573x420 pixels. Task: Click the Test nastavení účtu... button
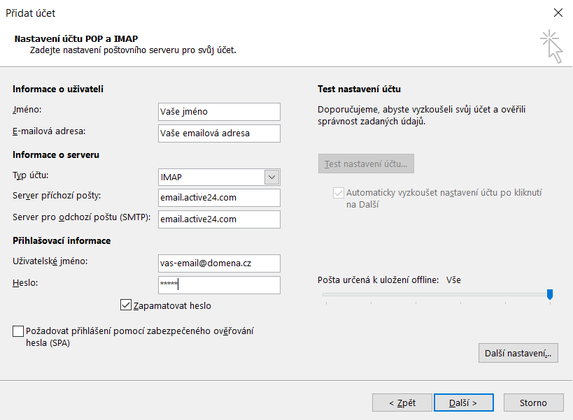(x=366, y=163)
